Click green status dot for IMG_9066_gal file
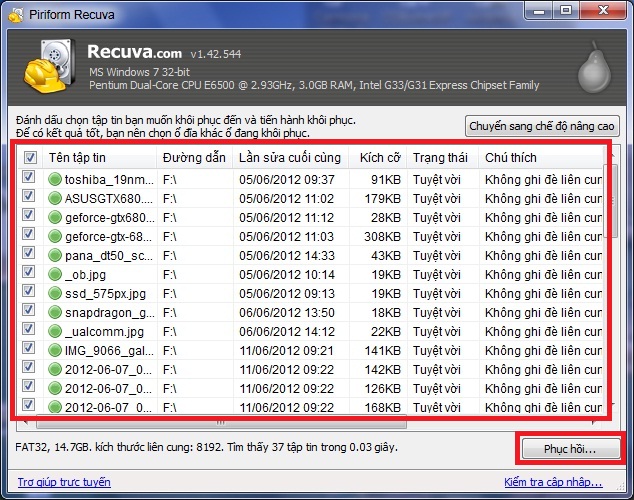634x500 pixels. [x=55, y=350]
